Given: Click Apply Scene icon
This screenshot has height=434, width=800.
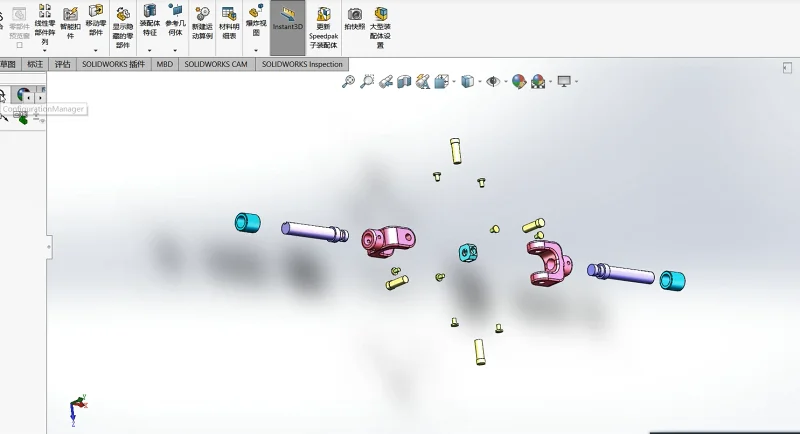Looking at the screenshot, I should [538, 81].
